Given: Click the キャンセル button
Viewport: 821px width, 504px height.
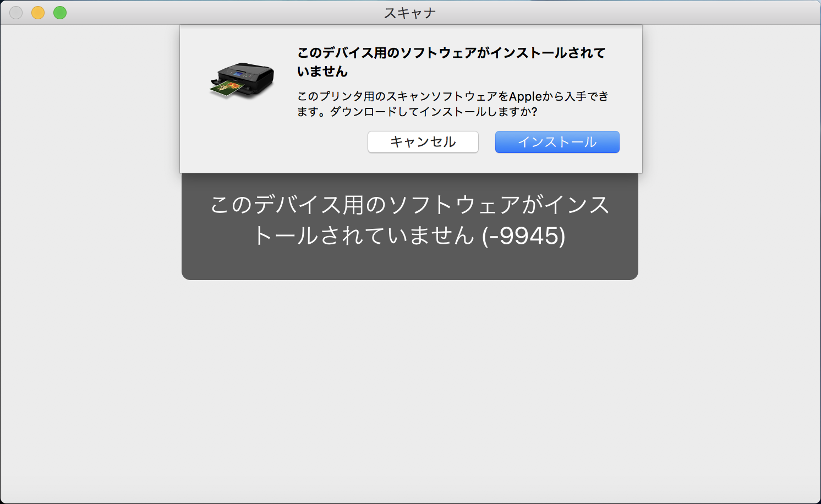Looking at the screenshot, I should tap(423, 142).
